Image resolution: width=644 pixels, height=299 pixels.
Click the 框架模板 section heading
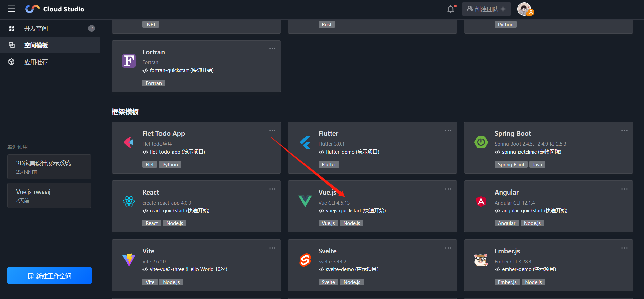click(x=125, y=112)
